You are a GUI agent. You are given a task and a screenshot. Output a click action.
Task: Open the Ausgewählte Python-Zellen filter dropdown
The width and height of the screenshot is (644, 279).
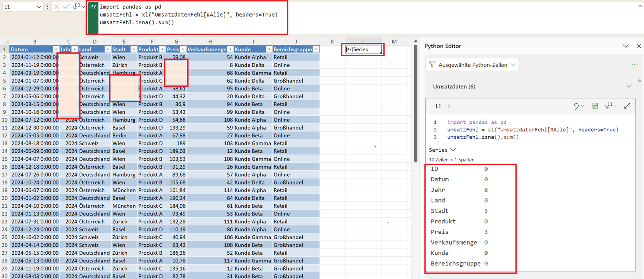point(472,65)
